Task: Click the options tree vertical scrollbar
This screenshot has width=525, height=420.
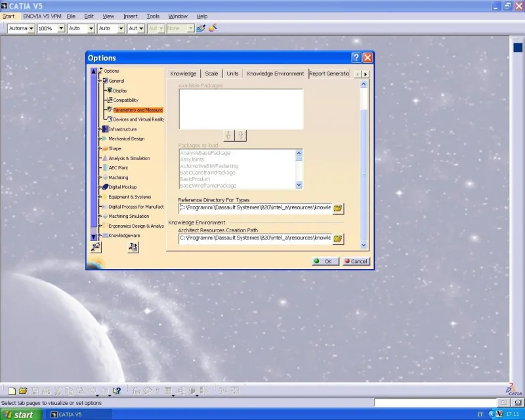Action: pyautogui.click(x=94, y=154)
